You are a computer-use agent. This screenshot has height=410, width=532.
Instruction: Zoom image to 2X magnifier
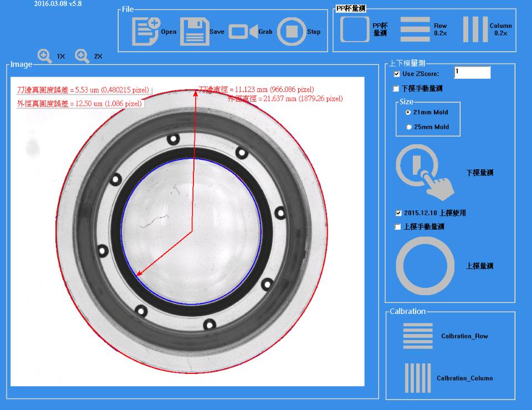coord(82,56)
